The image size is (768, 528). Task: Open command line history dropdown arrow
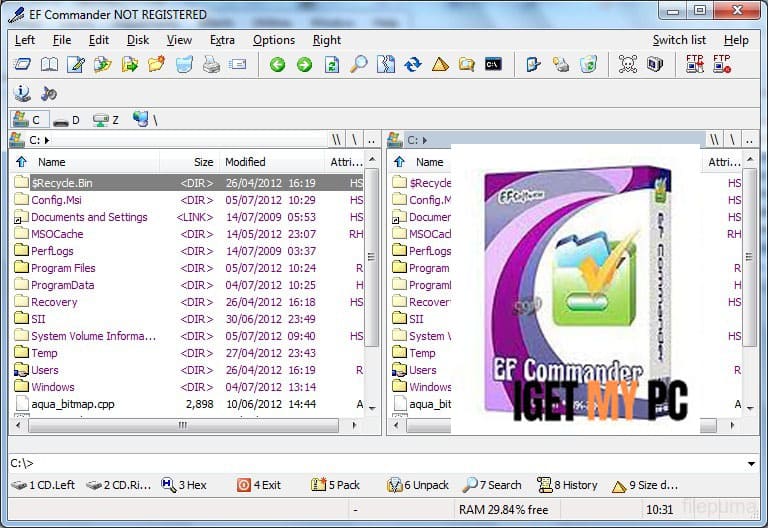(x=751, y=463)
